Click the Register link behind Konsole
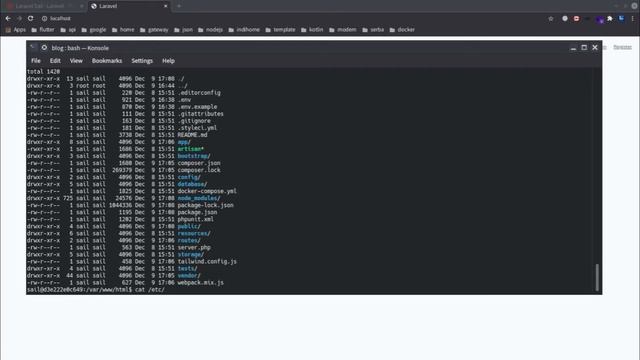Image resolution: width=640 pixels, height=360 pixels. (622, 47)
